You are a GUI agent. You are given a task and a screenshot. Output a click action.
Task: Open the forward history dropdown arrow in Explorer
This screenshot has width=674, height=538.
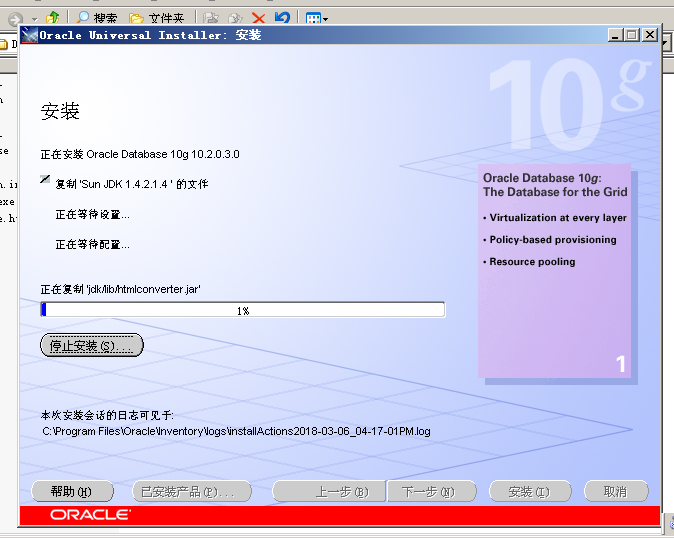coord(35,19)
